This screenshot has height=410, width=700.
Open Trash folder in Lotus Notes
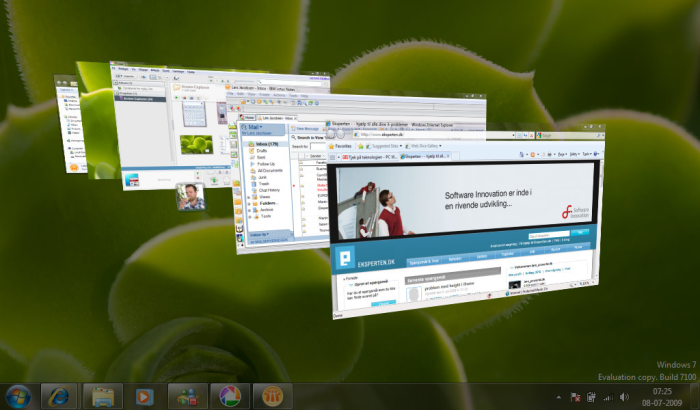pos(263,184)
